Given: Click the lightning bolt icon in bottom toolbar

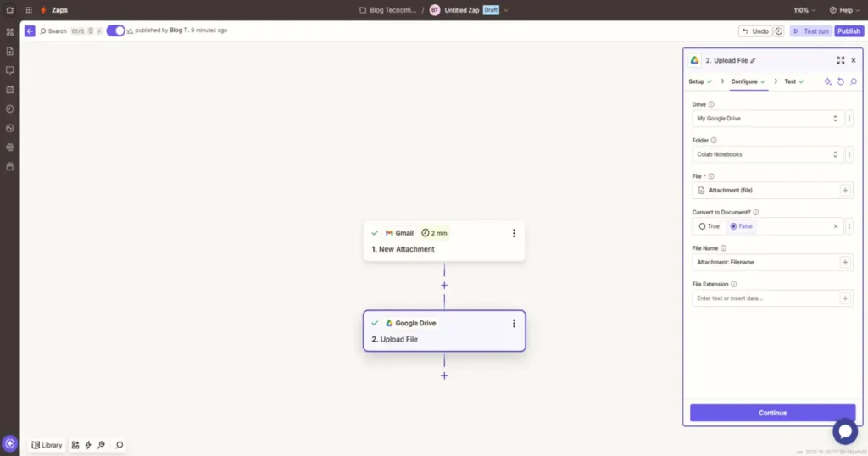Looking at the screenshot, I should coord(88,445).
